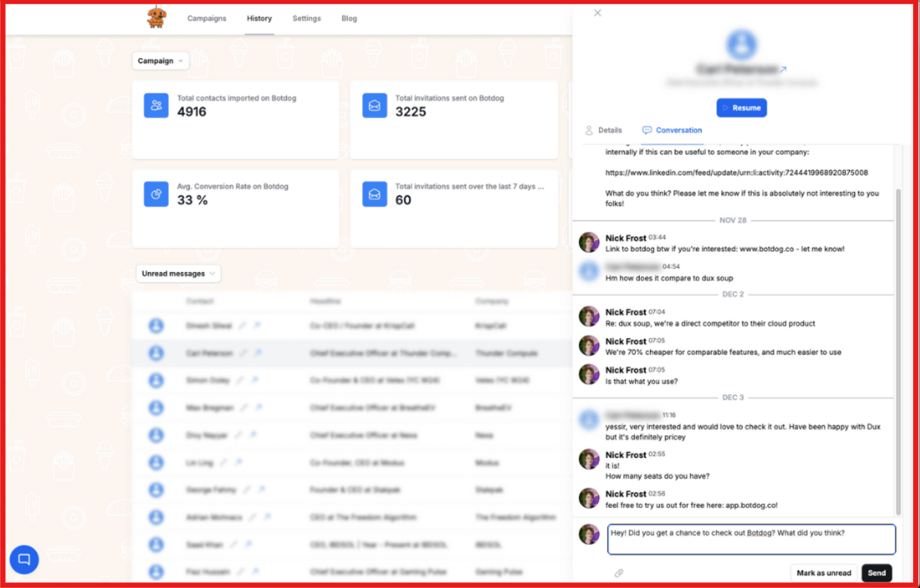Close the contact side panel with the X
Screen dimensions: 920x588
click(x=598, y=13)
